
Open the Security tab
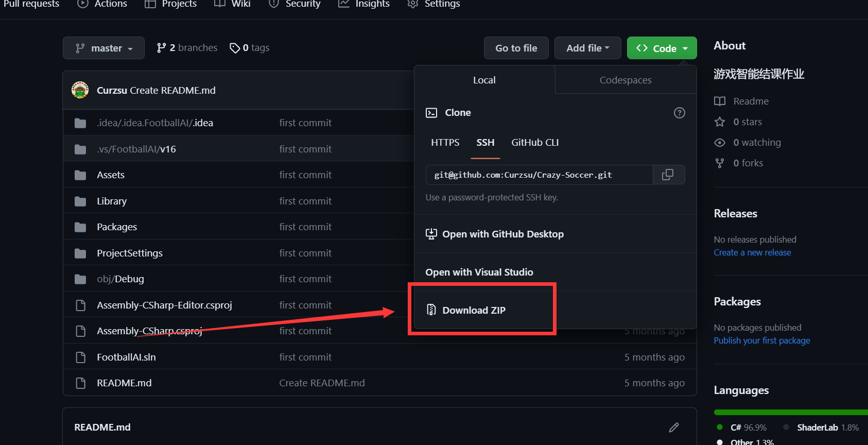click(x=294, y=4)
